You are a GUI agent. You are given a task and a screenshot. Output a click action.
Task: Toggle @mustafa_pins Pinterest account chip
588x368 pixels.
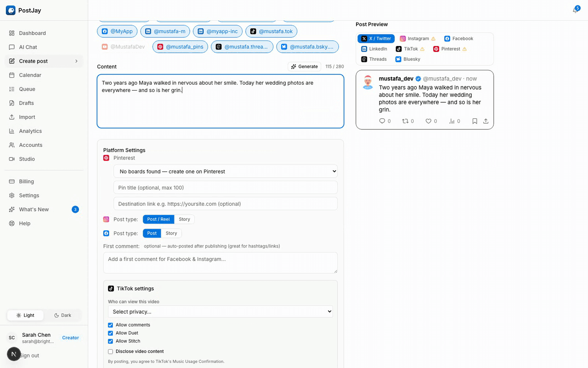pos(181,46)
